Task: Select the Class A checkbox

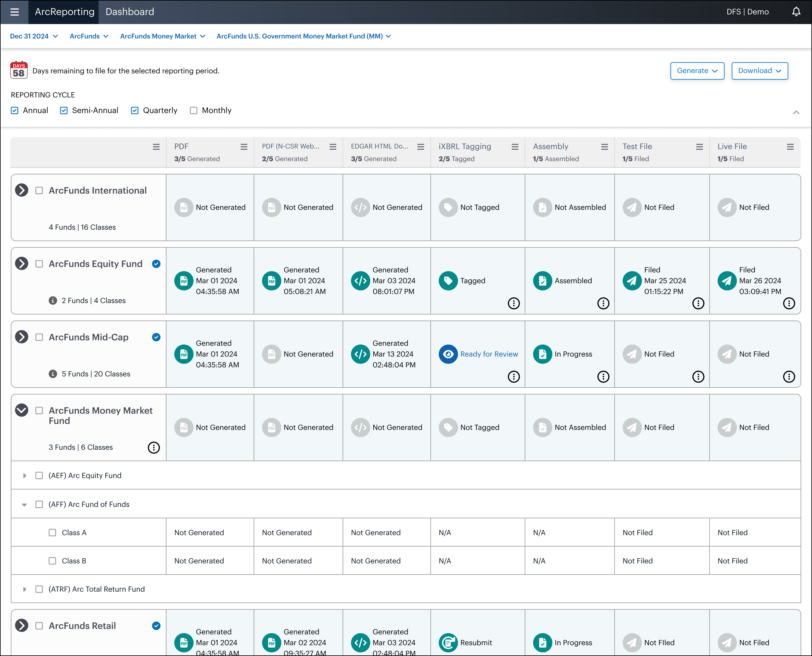Action: (x=52, y=533)
